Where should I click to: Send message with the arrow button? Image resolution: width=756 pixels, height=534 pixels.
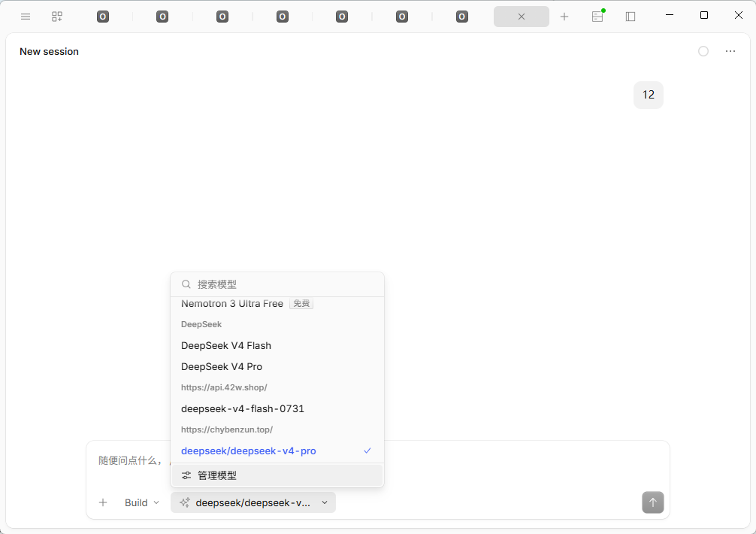point(653,502)
